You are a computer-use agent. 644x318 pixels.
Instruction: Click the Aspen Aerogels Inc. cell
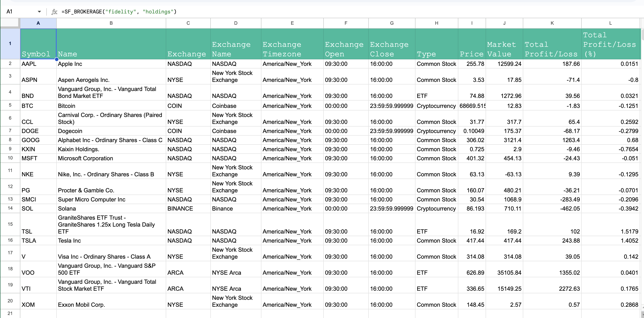click(x=111, y=76)
